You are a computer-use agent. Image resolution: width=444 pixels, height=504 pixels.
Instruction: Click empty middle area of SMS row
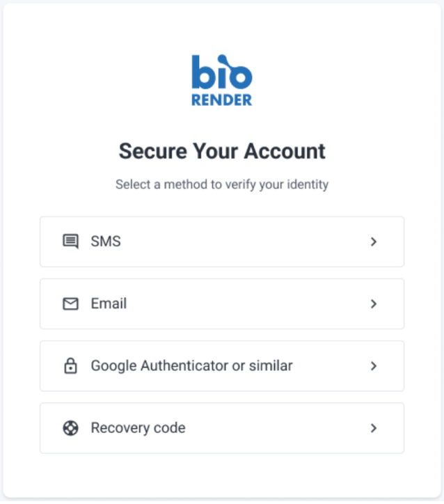pyautogui.click(x=244, y=242)
